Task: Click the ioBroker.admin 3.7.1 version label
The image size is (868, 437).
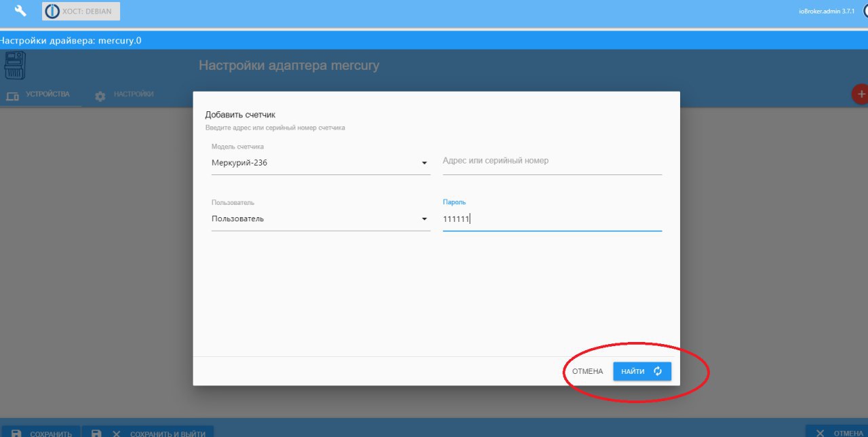Action: coord(827,11)
